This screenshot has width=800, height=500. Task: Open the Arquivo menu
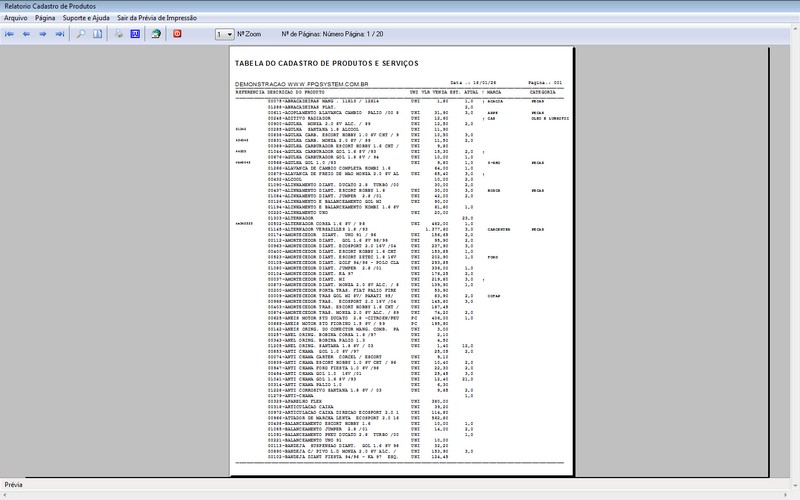16,18
